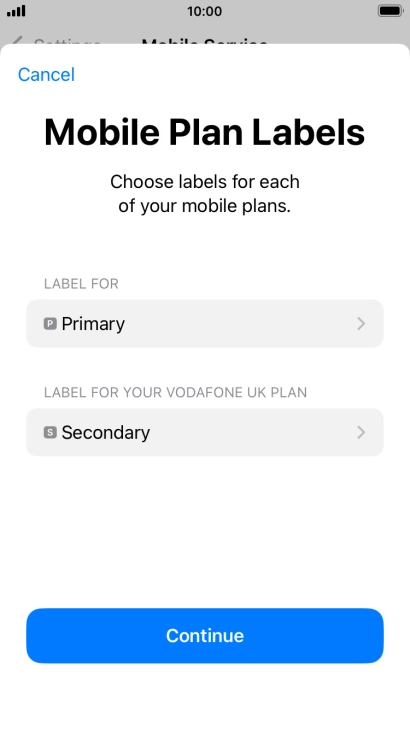Tap the gray S badge icon
The width and height of the screenshot is (410, 729).
pos(50,432)
